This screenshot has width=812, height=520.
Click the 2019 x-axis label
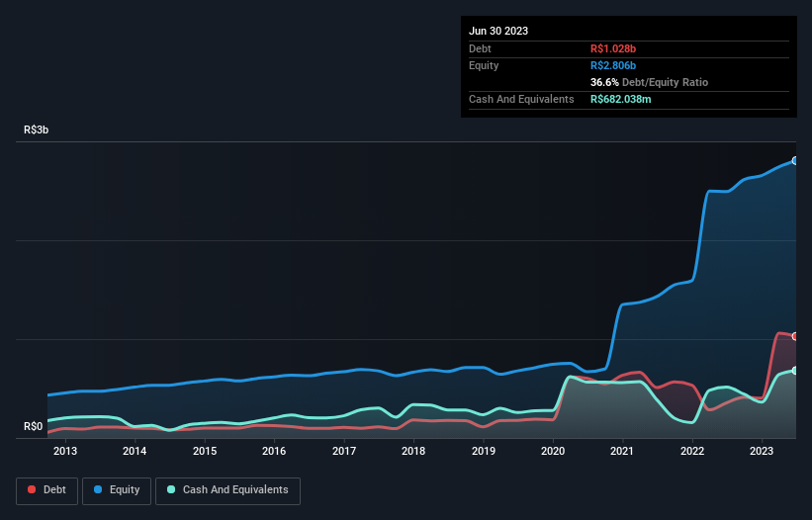click(x=484, y=451)
